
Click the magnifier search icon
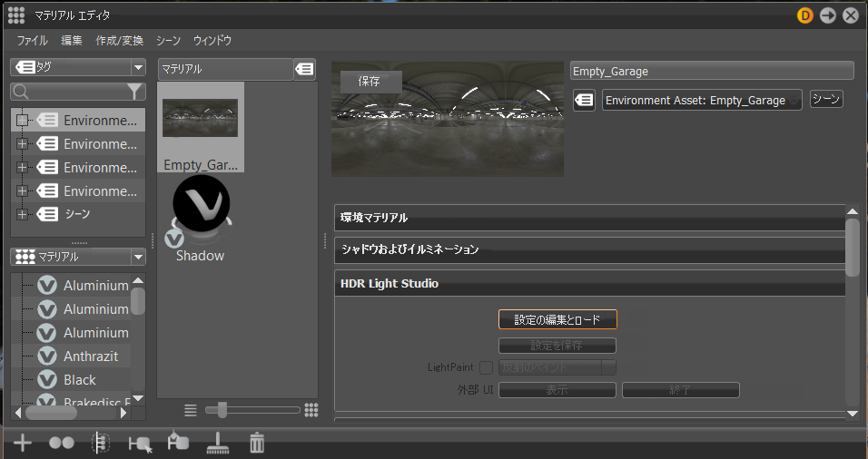click(x=21, y=92)
